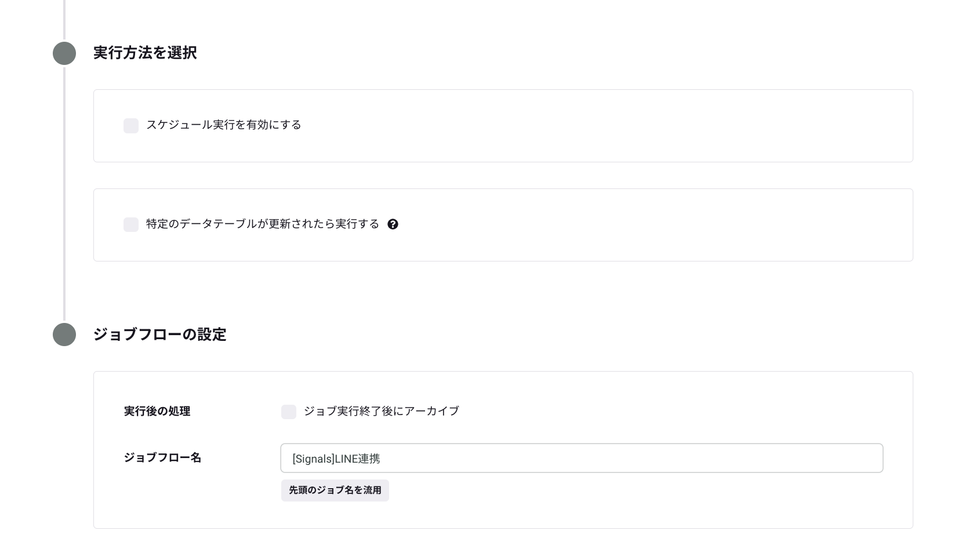Tick the 特定のデータテーブルが更新されたら実行する checkbox
The height and width of the screenshot is (545, 980).
[x=131, y=224]
